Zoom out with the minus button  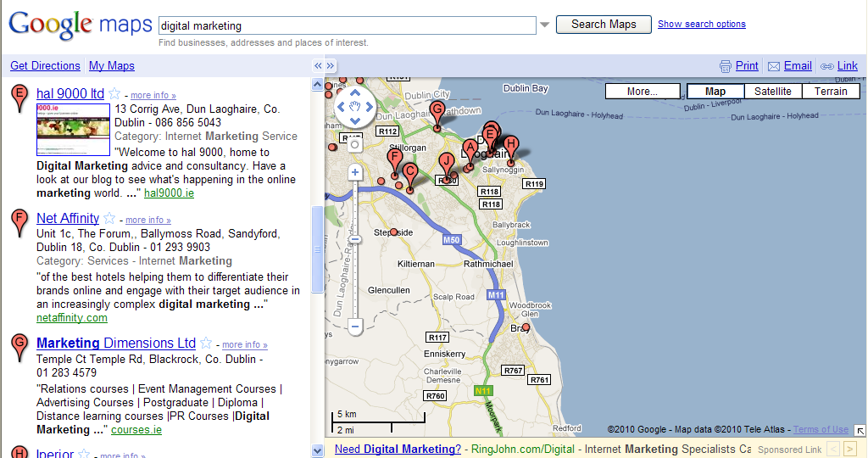point(355,327)
